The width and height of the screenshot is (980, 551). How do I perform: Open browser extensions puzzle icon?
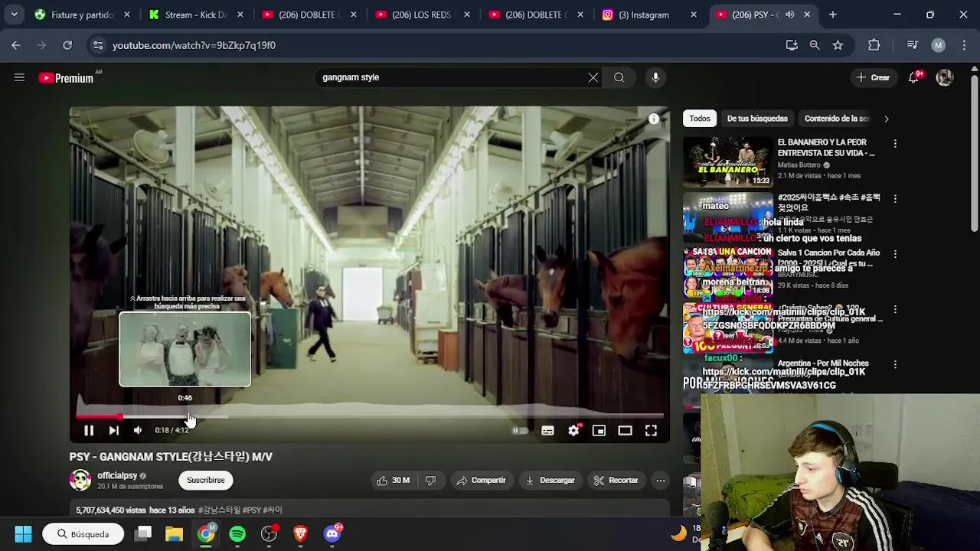(x=874, y=45)
